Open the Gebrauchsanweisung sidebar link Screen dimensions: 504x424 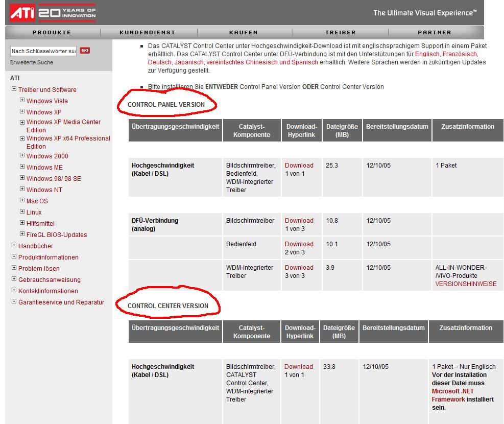click(50, 280)
